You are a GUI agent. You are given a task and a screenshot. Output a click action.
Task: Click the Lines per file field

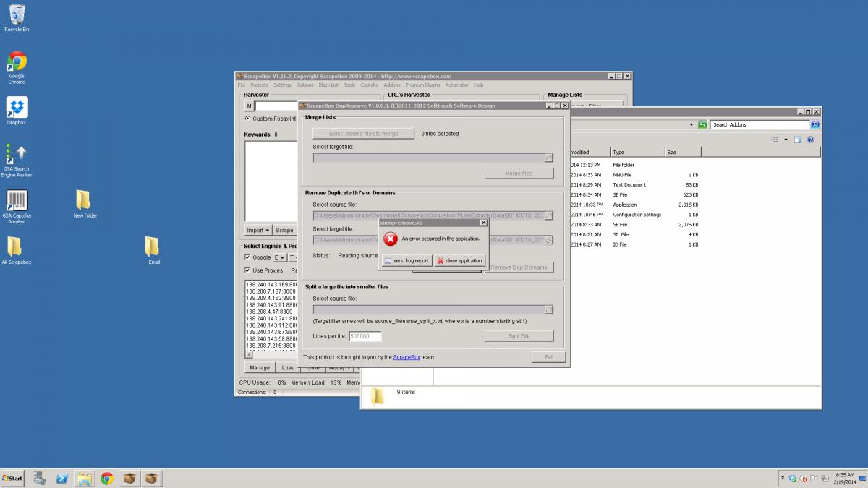pos(365,336)
